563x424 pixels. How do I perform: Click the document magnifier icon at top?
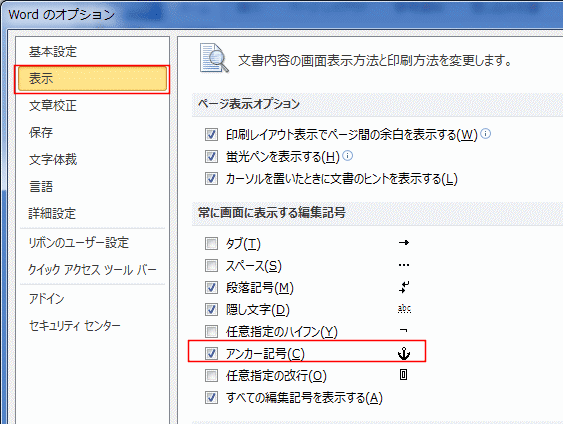point(214,58)
